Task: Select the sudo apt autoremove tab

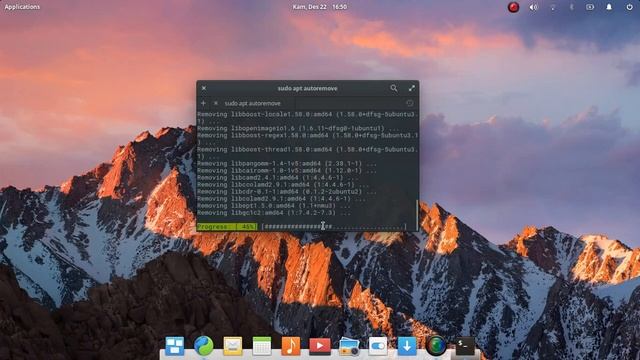Action: click(x=253, y=103)
